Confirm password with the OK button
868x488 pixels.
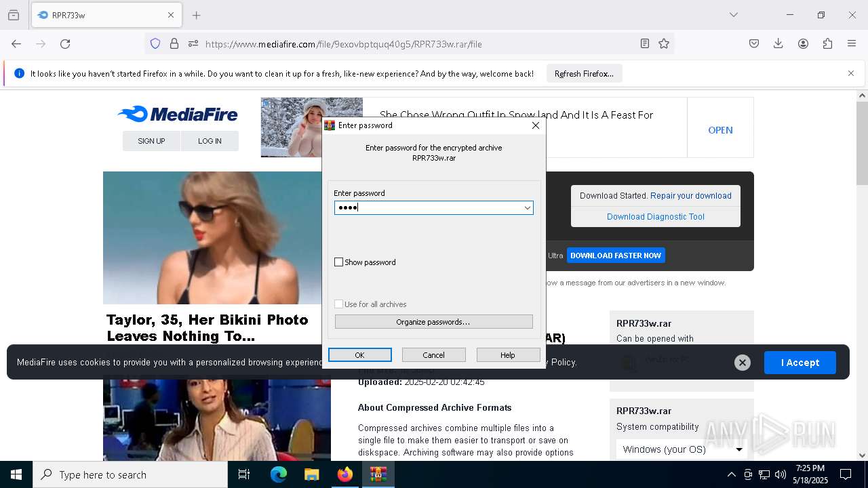[x=359, y=355]
